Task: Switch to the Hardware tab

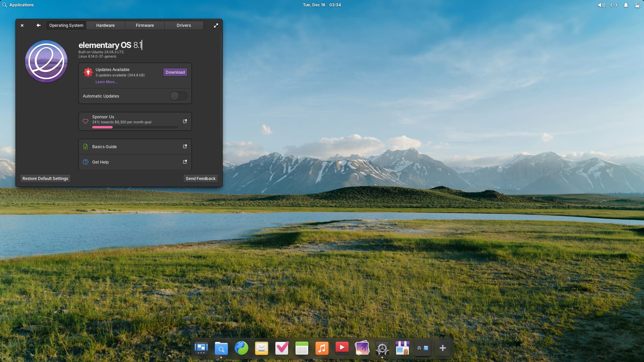Action: 105,25
